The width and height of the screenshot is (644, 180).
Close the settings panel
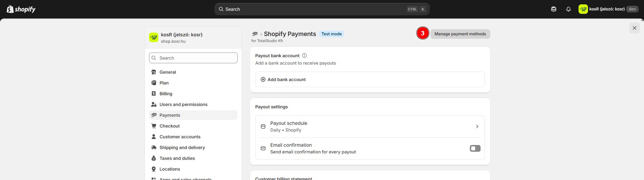[634, 28]
